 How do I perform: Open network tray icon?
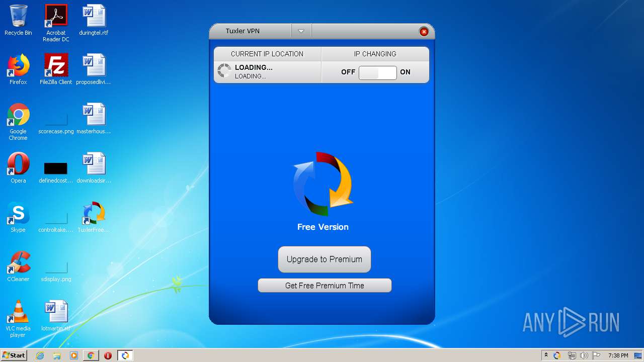572,355
